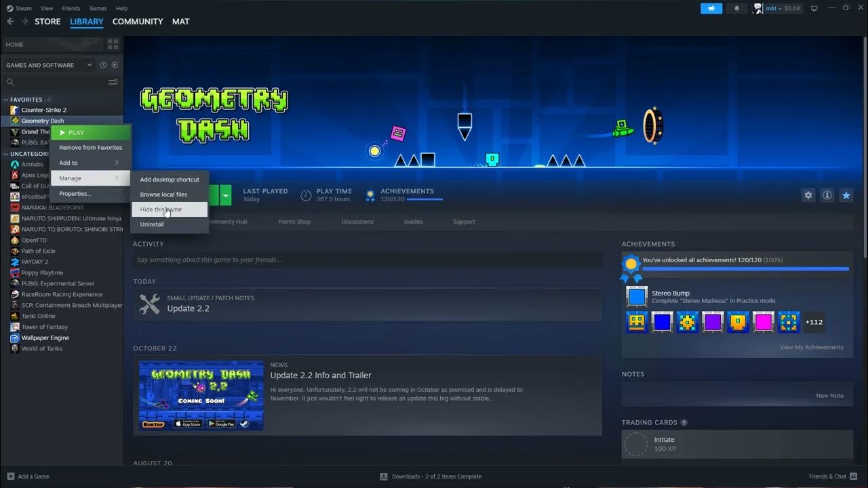This screenshot has width=868, height=488.
Task: Click the wrench patch notes icon
Action: [x=149, y=304]
